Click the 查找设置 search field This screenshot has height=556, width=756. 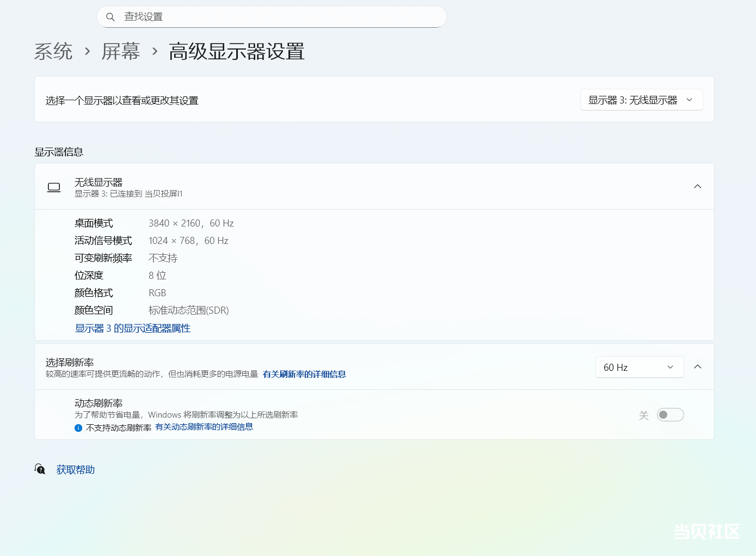(272, 17)
